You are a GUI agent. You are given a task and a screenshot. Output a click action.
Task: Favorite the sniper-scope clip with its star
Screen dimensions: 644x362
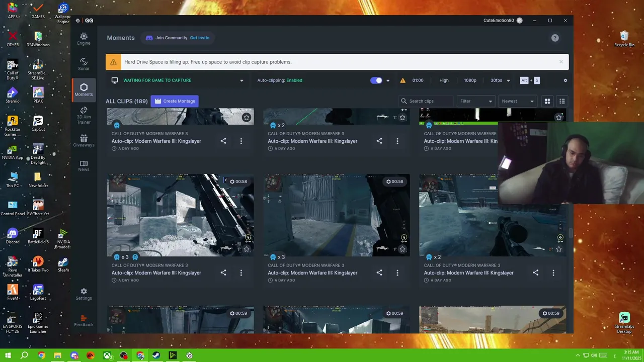click(x=558, y=249)
